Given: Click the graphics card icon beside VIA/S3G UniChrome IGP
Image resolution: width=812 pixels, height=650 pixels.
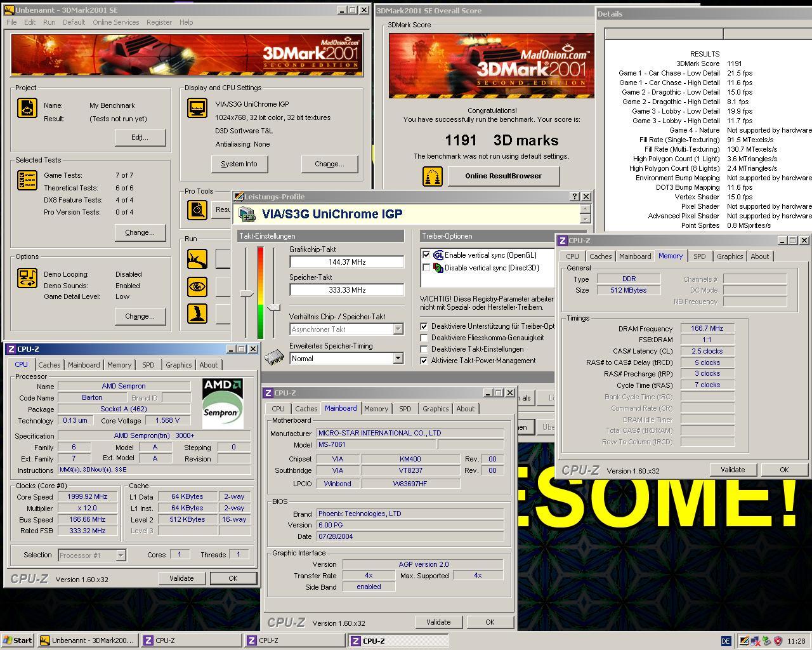Looking at the screenshot, I should (x=247, y=215).
